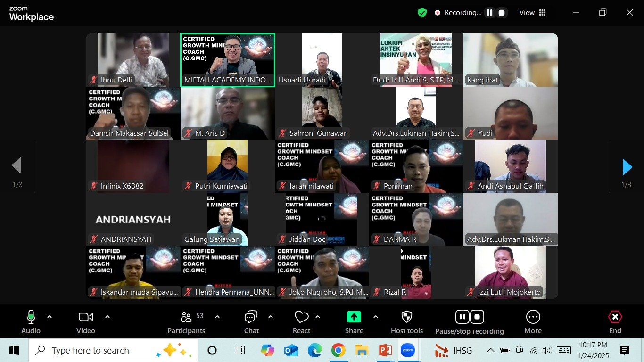Viewport: 644px width, 362px height.
Task: Pause recording in the top bar
Action: [x=490, y=13]
